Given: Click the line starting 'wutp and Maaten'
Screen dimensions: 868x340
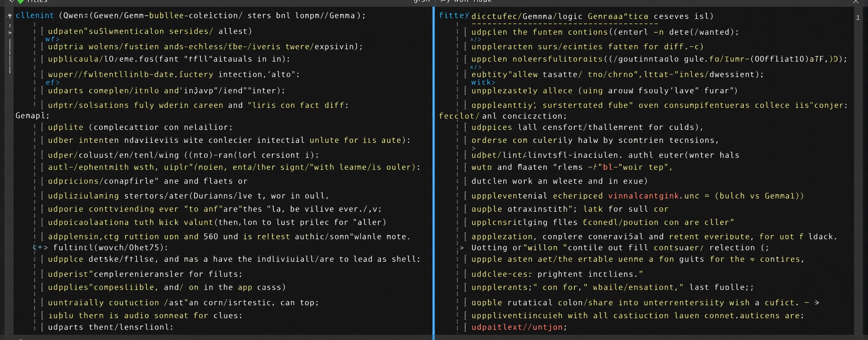Looking at the screenshot, I should point(572,167).
